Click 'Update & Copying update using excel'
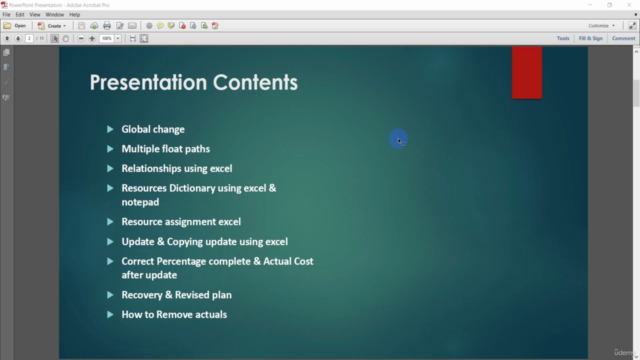This screenshot has height=360, width=640. (204, 242)
